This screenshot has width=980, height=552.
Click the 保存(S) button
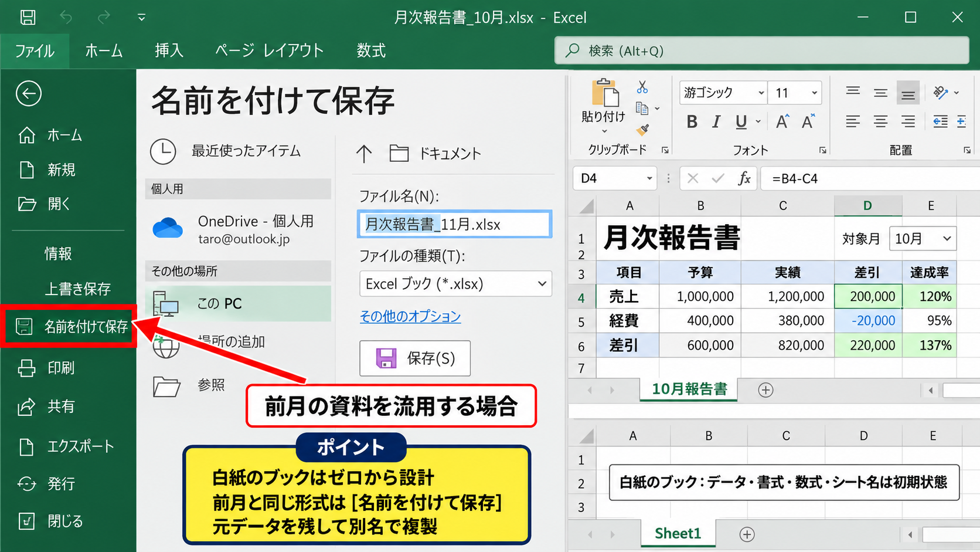(x=415, y=358)
